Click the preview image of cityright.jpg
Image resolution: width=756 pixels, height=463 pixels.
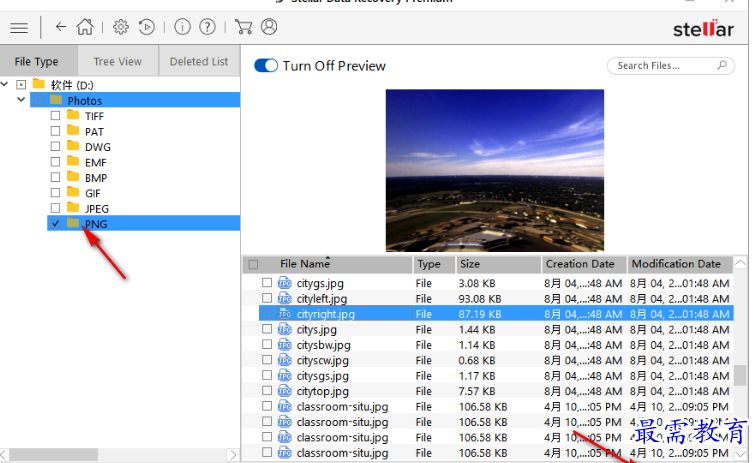coord(495,170)
